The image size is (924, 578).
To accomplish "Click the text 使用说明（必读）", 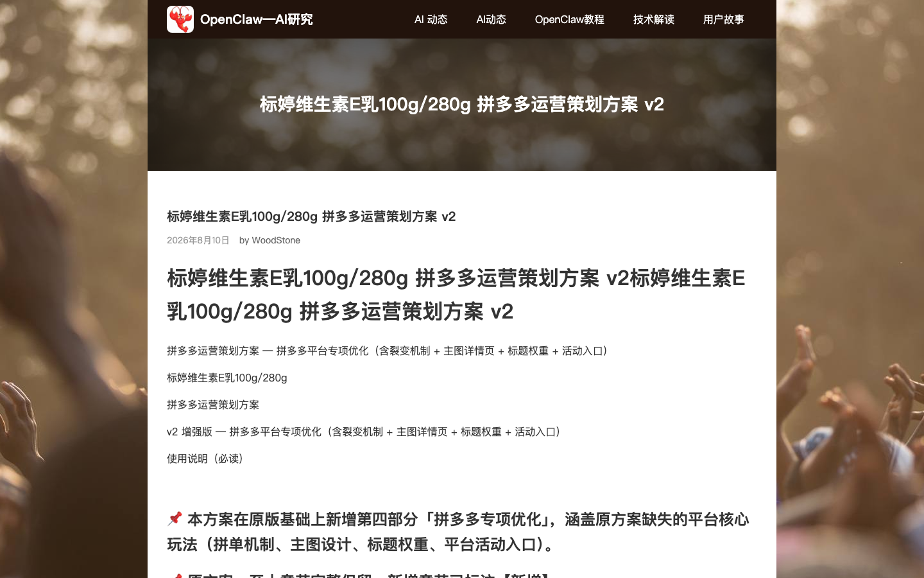I will pyautogui.click(x=205, y=459).
